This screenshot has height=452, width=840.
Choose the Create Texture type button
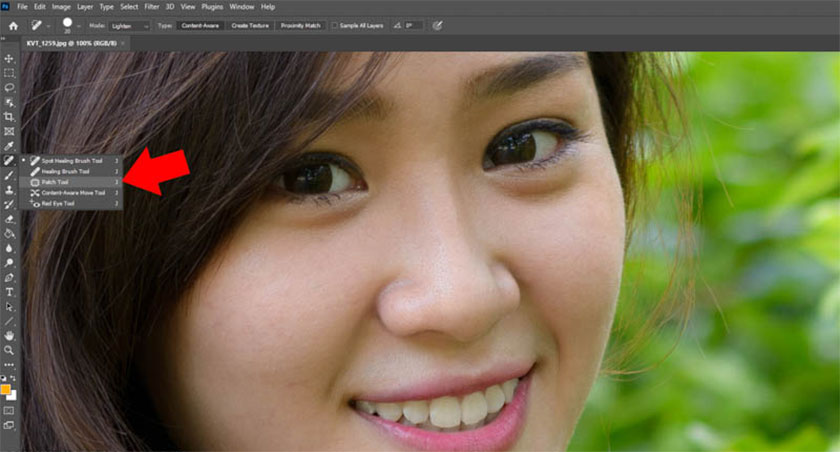pos(250,26)
